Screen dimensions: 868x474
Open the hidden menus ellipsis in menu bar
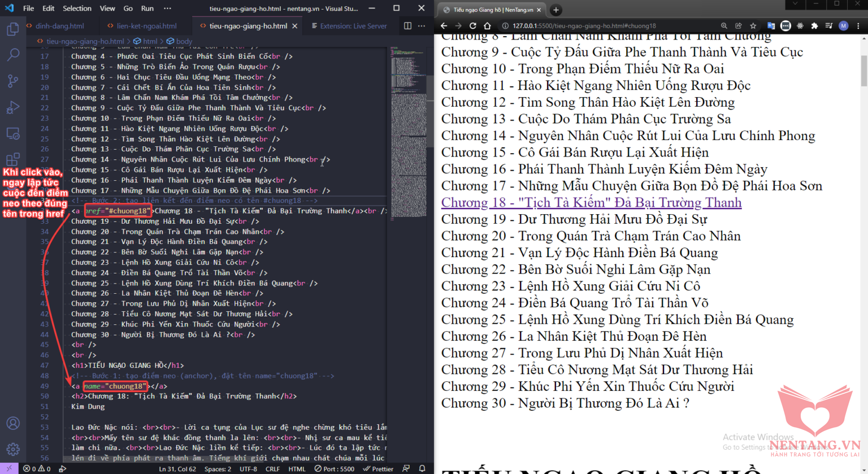tap(167, 8)
